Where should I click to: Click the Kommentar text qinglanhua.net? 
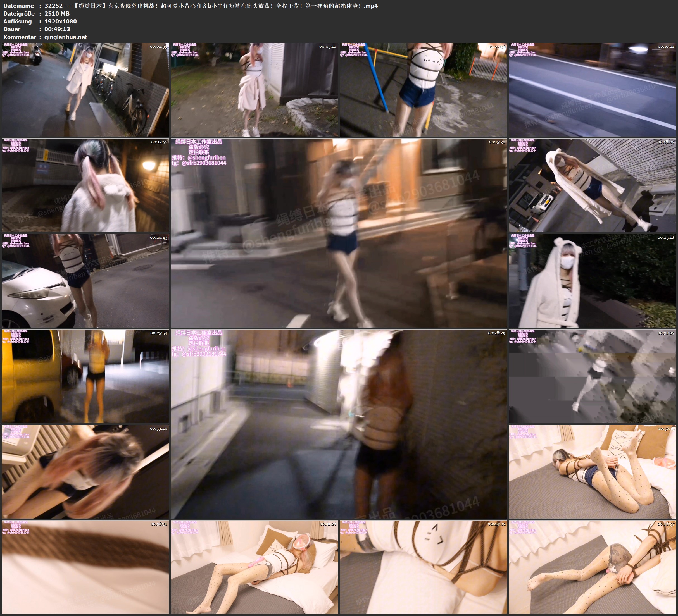pos(66,37)
